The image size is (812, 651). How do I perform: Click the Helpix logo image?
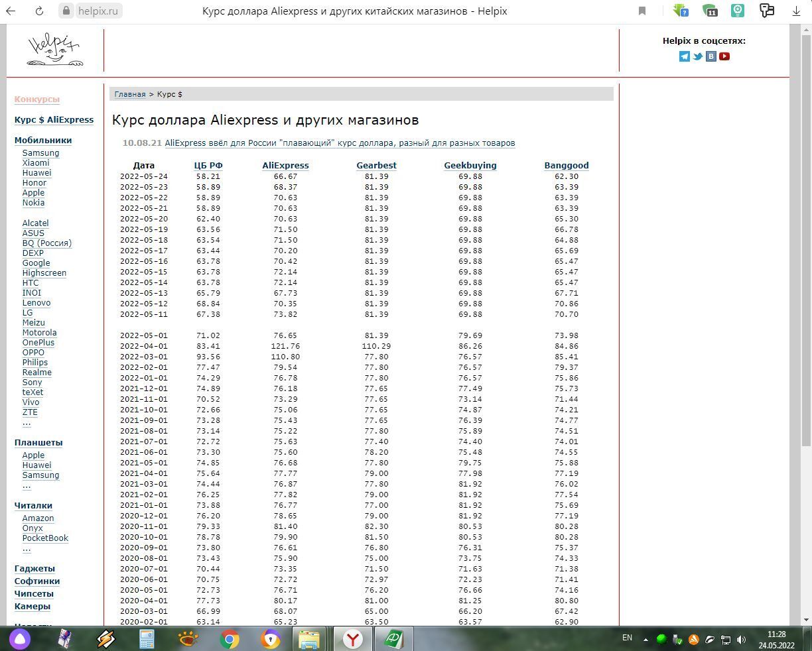(x=55, y=50)
